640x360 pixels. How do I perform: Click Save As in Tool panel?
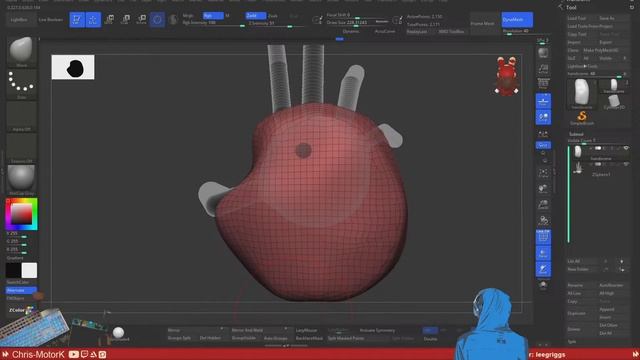(x=613, y=18)
